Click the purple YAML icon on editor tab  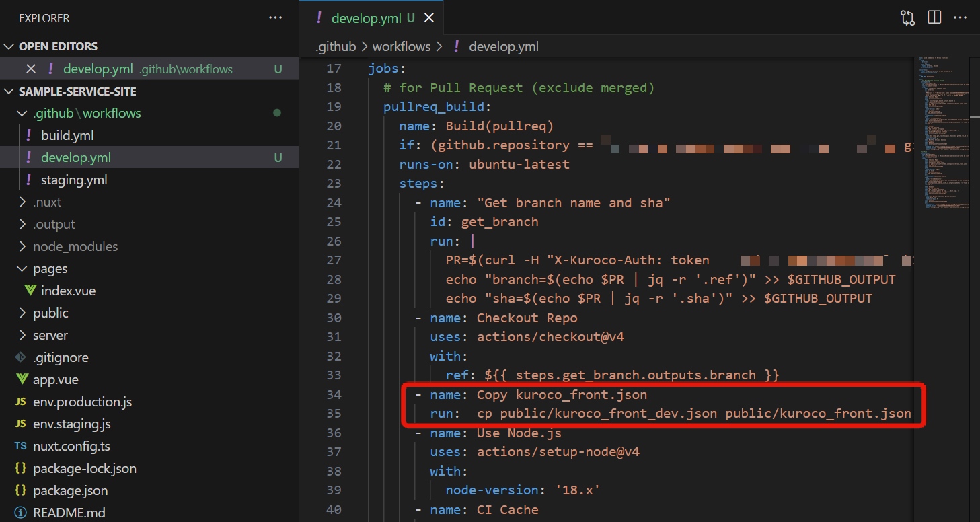(319, 18)
